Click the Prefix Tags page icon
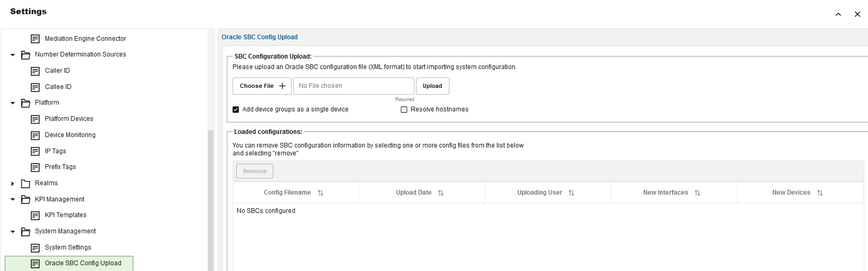868x271 pixels. pos(35,167)
